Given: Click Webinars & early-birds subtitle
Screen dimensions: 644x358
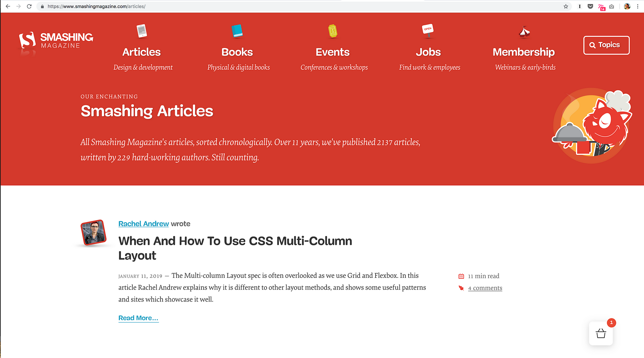Looking at the screenshot, I should tap(525, 67).
